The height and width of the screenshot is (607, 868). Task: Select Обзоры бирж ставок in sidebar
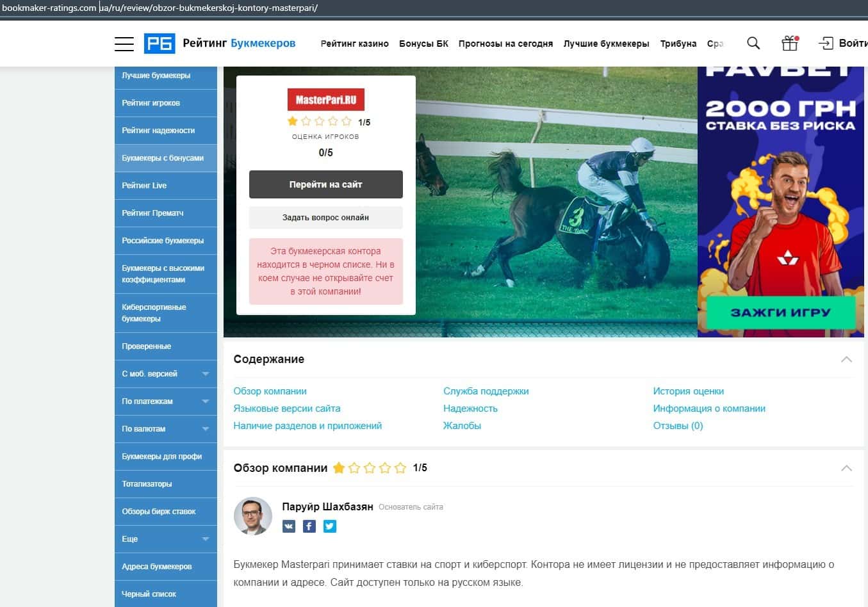[166, 512]
